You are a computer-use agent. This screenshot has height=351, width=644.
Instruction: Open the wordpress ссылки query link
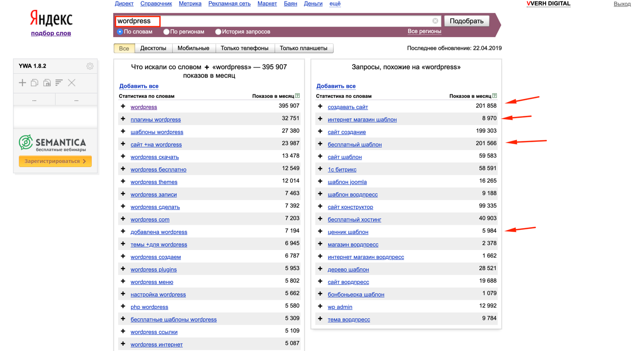tap(154, 332)
